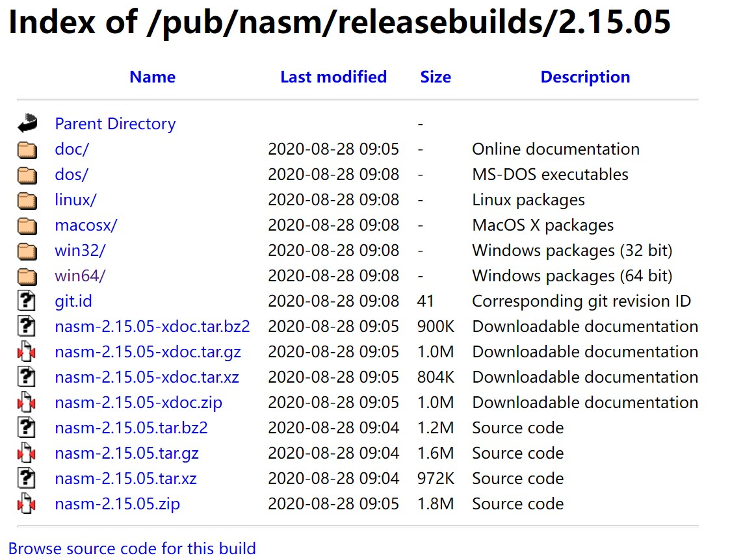
Task: Click the compressed-file icon beside nasm-2.15.05.tar.gz
Action: (27, 453)
